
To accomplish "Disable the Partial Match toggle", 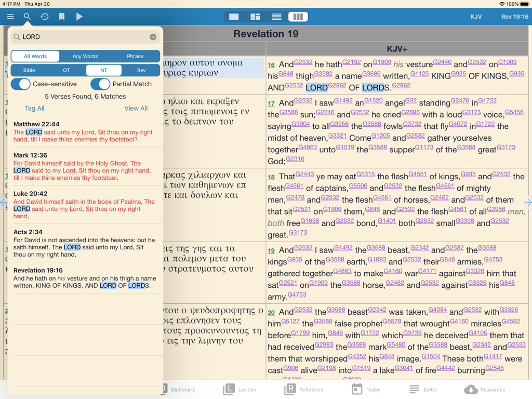I will [100, 84].
